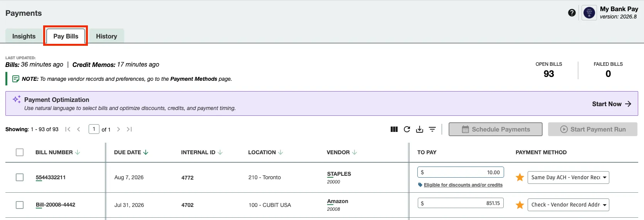The height and width of the screenshot is (220, 644).
Task: Select bill Bill-20008-4442 checkbox
Action: [20, 205]
